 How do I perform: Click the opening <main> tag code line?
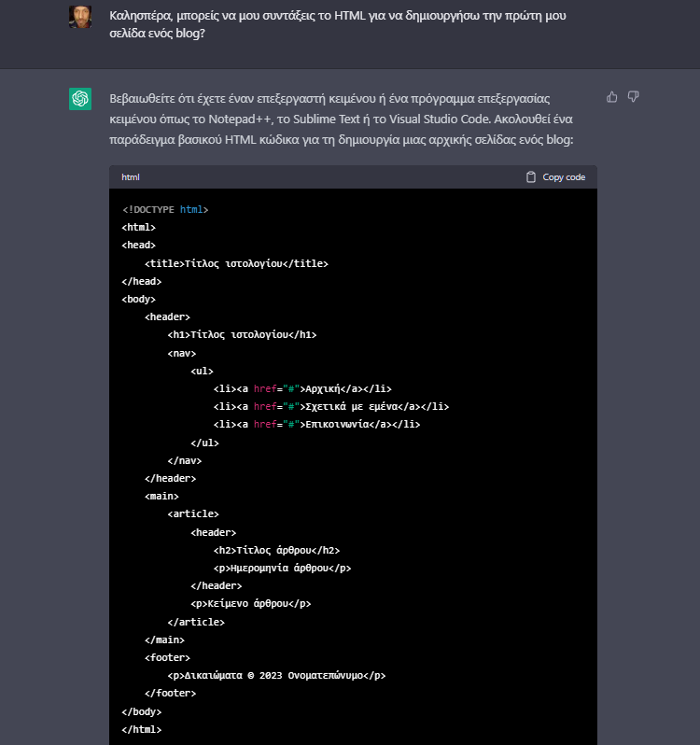162,497
